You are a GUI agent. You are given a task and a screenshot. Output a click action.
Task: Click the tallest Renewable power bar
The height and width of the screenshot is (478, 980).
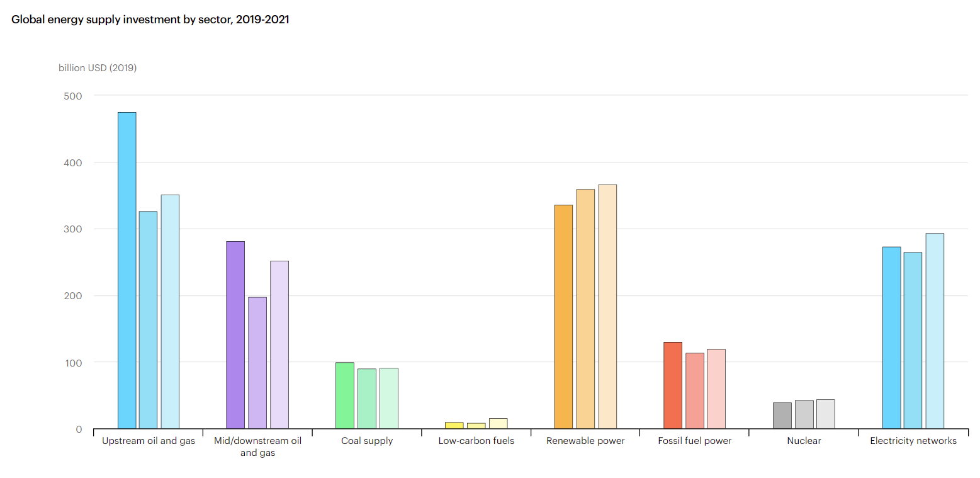[x=607, y=307]
